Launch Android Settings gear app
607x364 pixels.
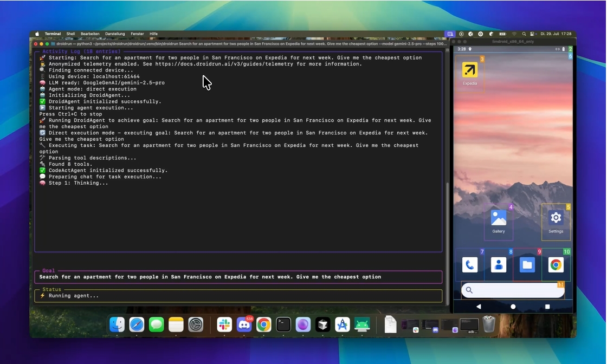556,218
